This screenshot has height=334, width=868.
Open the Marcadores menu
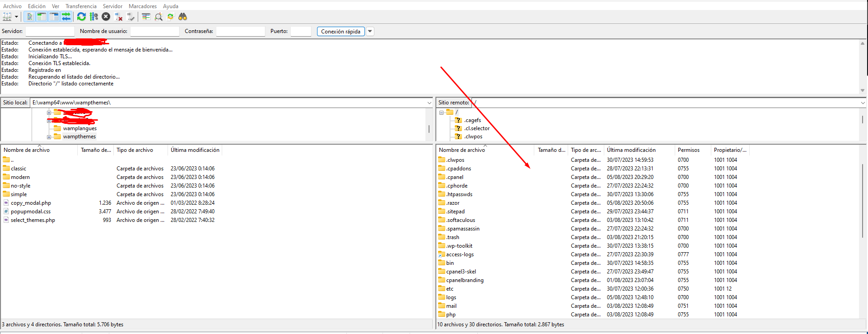(142, 6)
